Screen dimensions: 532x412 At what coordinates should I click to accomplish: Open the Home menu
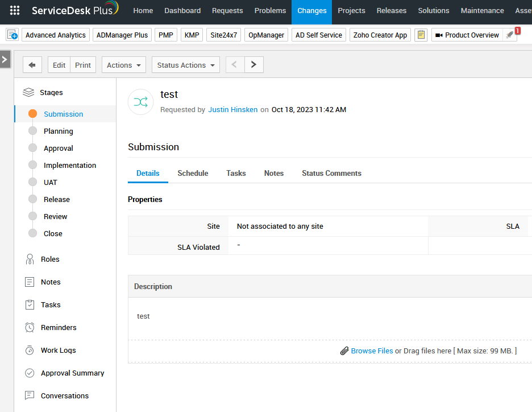tap(143, 11)
